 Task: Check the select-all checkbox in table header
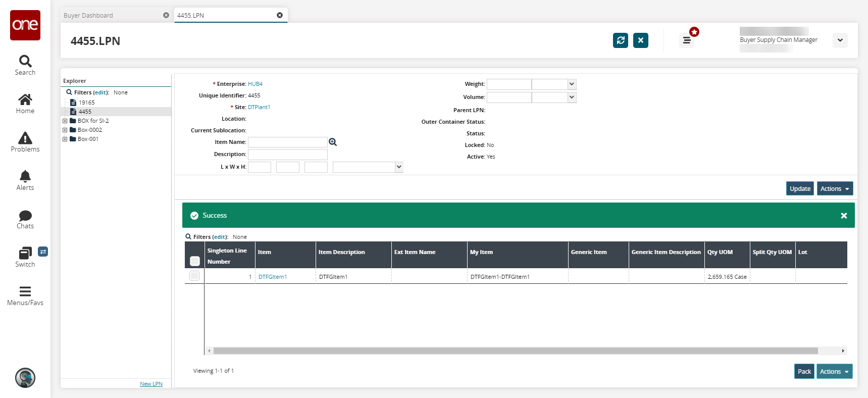(195, 261)
